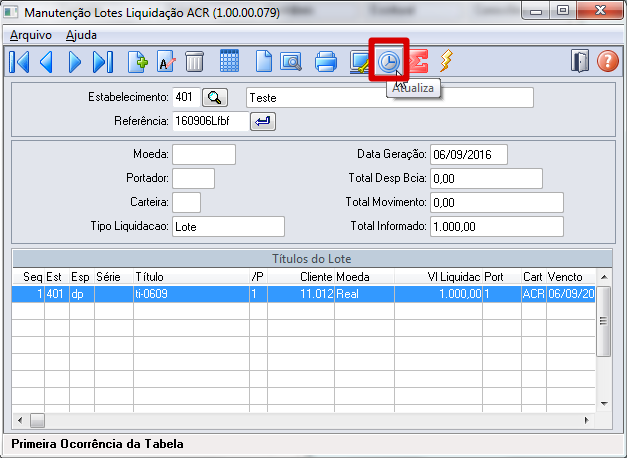This screenshot has height=458, width=627.
Task: Click the Est column header
Action: (57, 277)
